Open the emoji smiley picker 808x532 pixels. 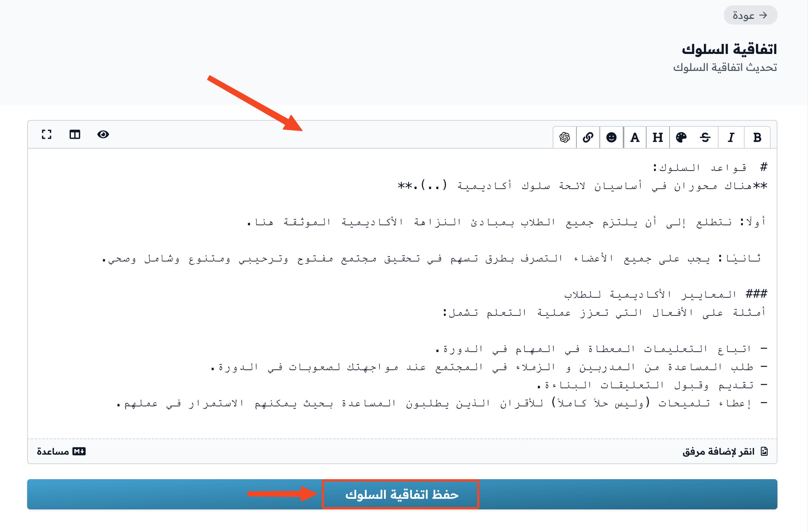click(x=611, y=138)
